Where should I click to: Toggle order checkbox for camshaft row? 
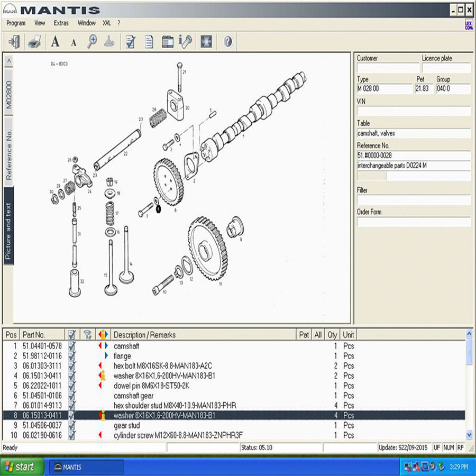72,346
